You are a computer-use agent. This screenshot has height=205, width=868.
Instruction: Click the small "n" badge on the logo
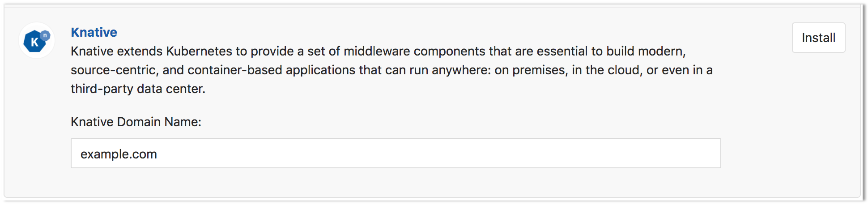(x=45, y=35)
